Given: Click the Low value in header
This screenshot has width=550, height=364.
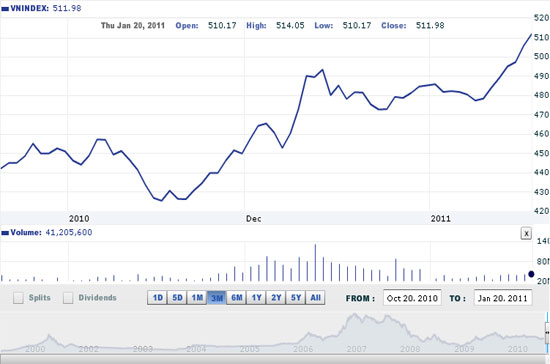Looking at the screenshot, I should coord(357,26).
